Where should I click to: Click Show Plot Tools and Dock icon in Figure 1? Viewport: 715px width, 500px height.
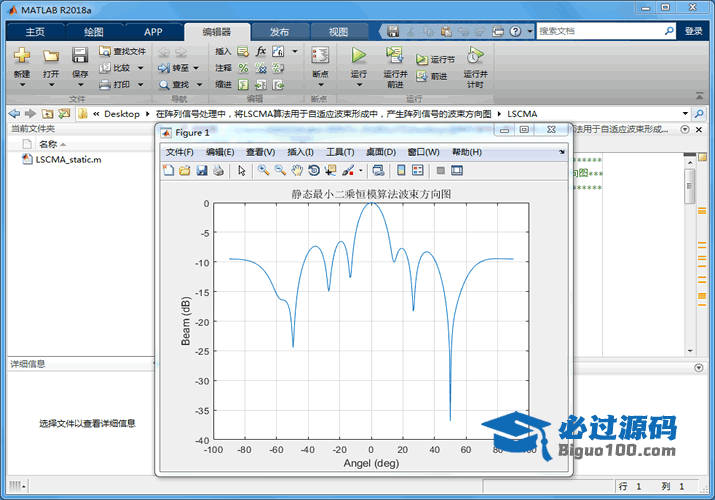[457, 170]
